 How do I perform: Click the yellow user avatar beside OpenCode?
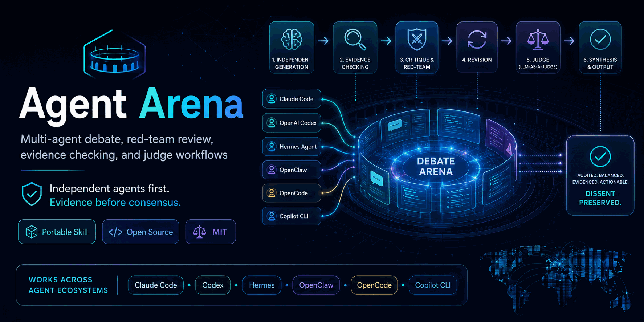click(x=272, y=193)
